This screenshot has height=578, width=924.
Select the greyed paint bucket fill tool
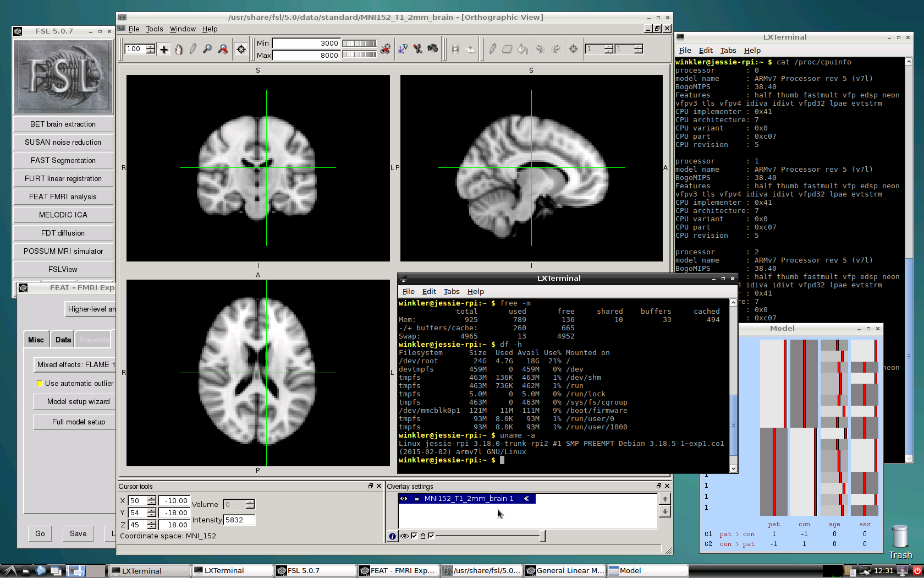(522, 49)
